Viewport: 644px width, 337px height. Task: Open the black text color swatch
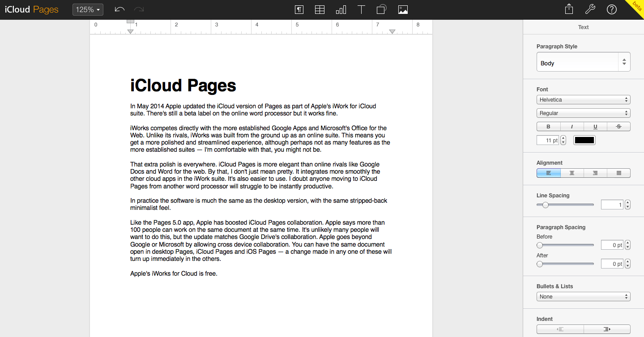click(x=584, y=140)
